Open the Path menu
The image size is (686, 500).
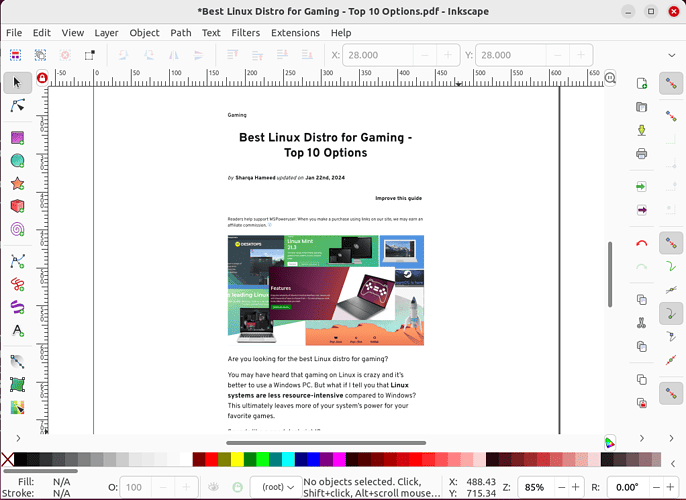point(181,33)
